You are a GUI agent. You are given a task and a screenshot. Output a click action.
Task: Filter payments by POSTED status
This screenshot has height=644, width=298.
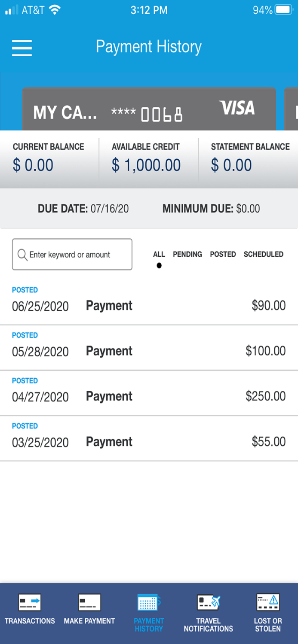[x=223, y=254]
